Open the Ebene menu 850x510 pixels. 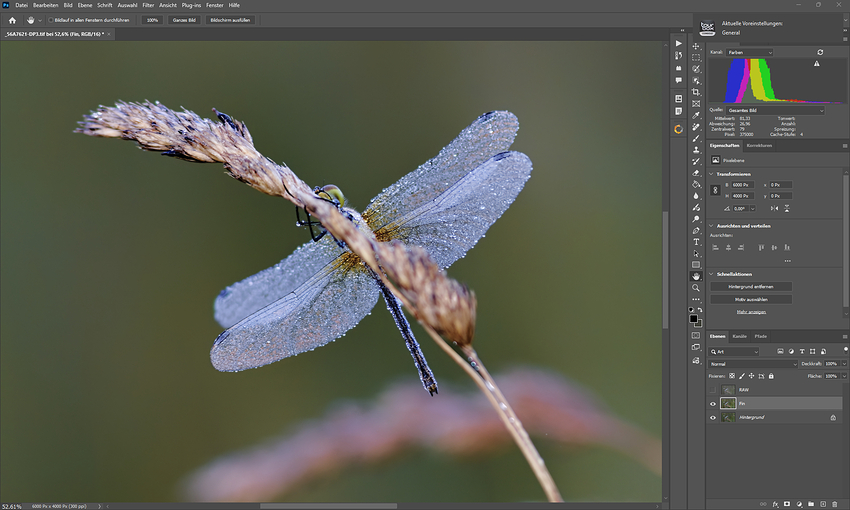click(85, 5)
